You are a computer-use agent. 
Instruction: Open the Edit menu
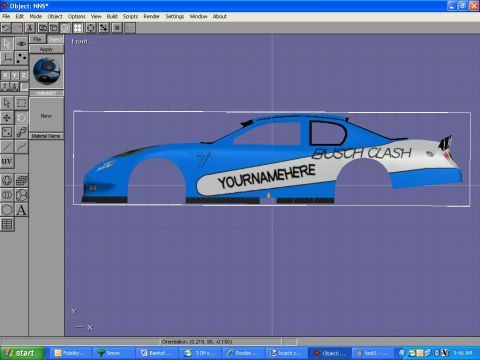click(20, 16)
